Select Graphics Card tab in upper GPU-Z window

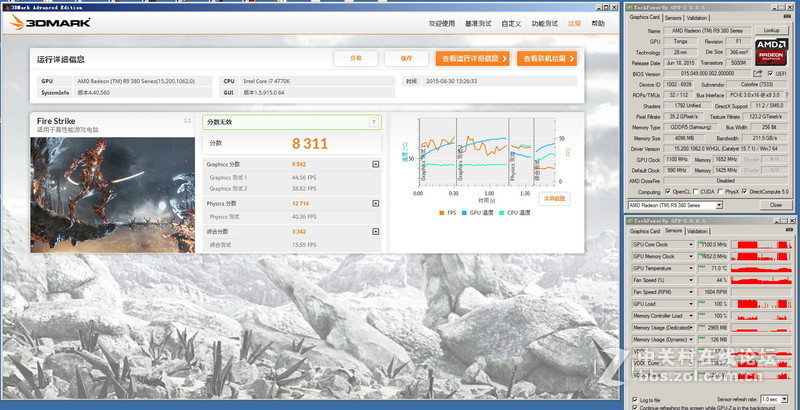coord(645,17)
